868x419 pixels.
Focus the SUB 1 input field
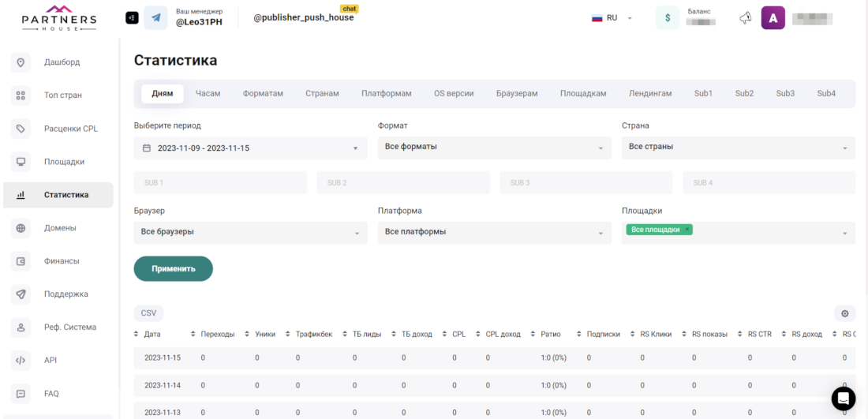click(220, 183)
